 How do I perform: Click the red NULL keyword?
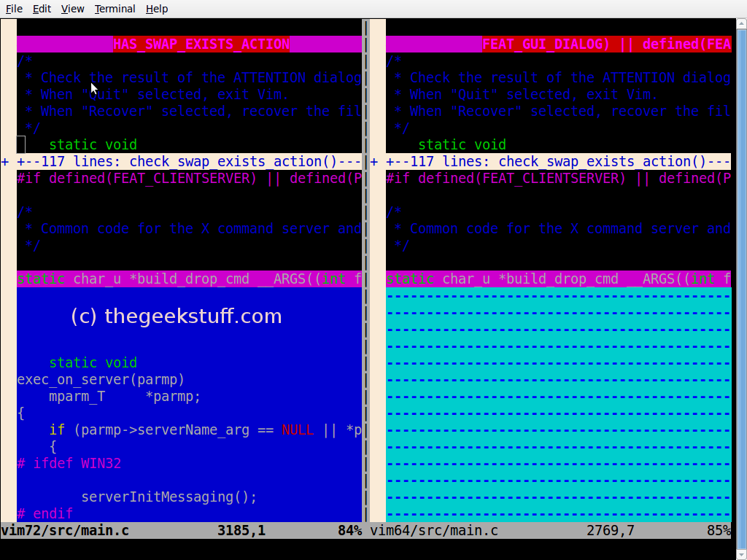click(298, 429)
